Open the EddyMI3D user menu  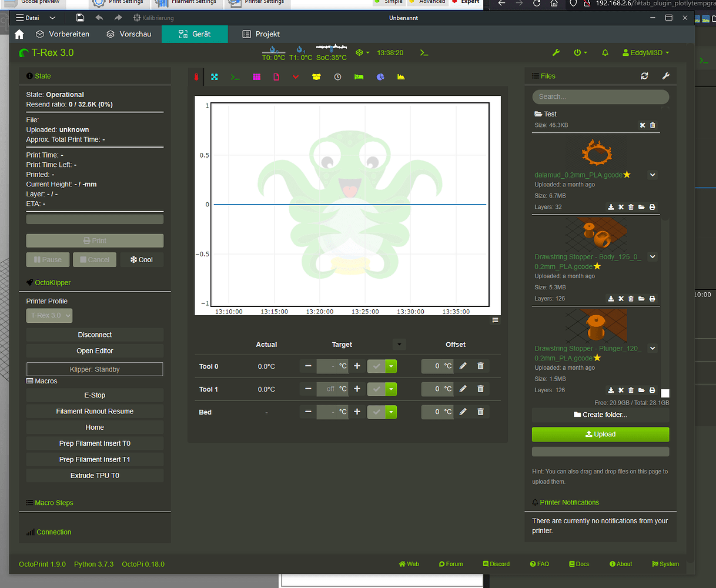645,52
